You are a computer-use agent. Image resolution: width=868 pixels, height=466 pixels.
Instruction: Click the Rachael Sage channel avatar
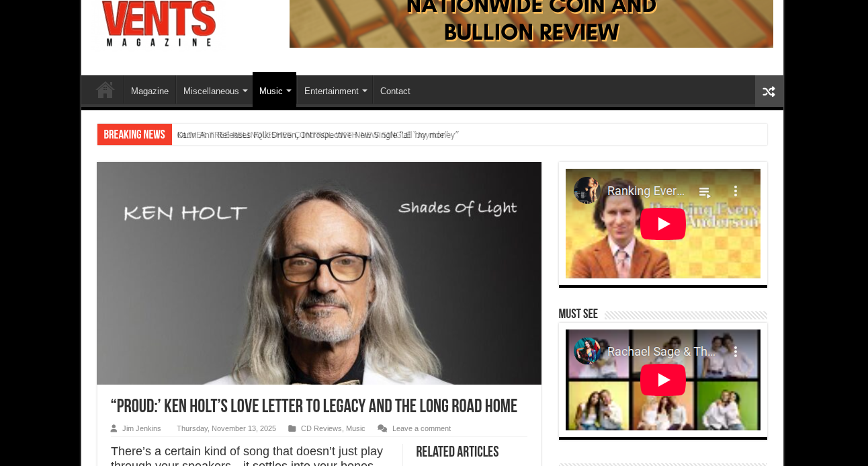[587, 351]
